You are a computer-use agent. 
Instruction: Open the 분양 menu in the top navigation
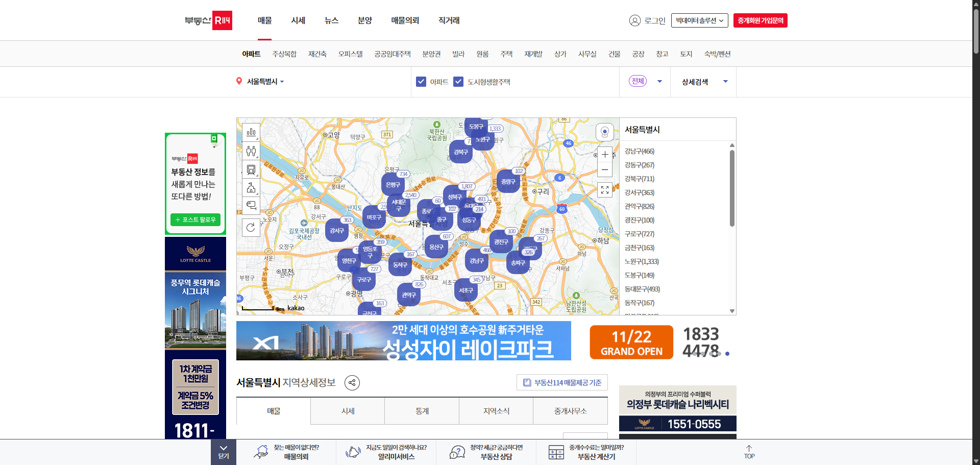click(x=364, y=20)
